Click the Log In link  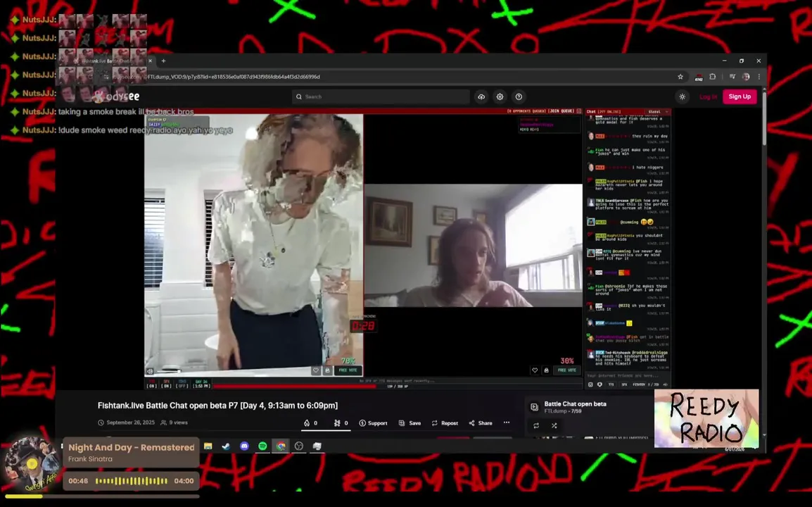pyautogui.click(x=708, y=97)
